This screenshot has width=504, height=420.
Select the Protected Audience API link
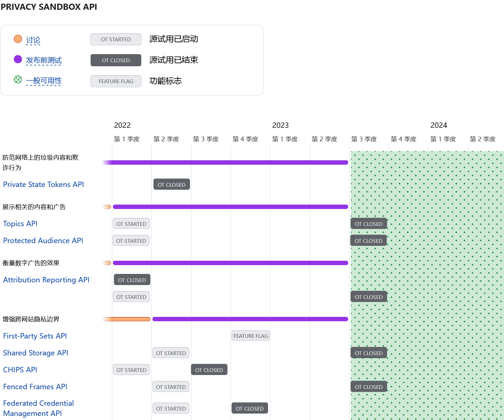43,241
